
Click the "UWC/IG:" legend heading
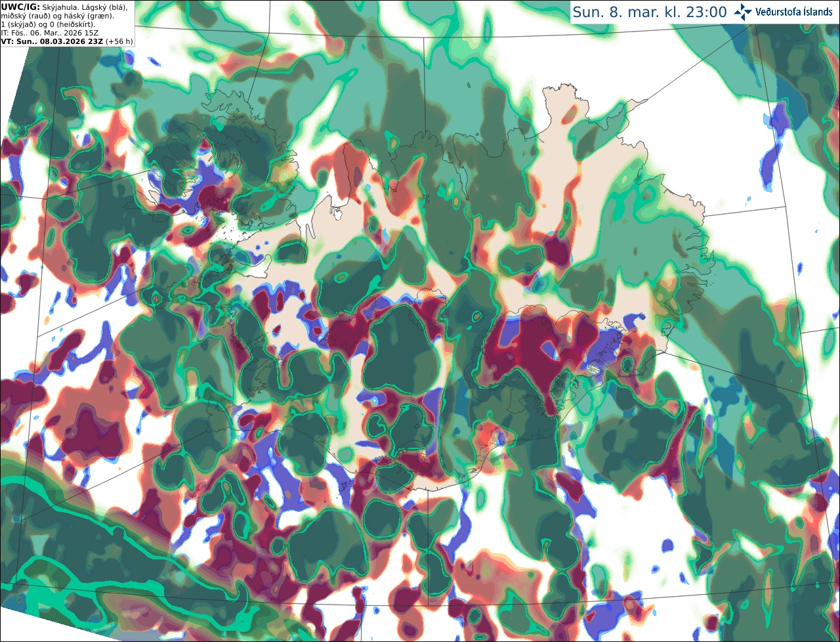(20, 7)
